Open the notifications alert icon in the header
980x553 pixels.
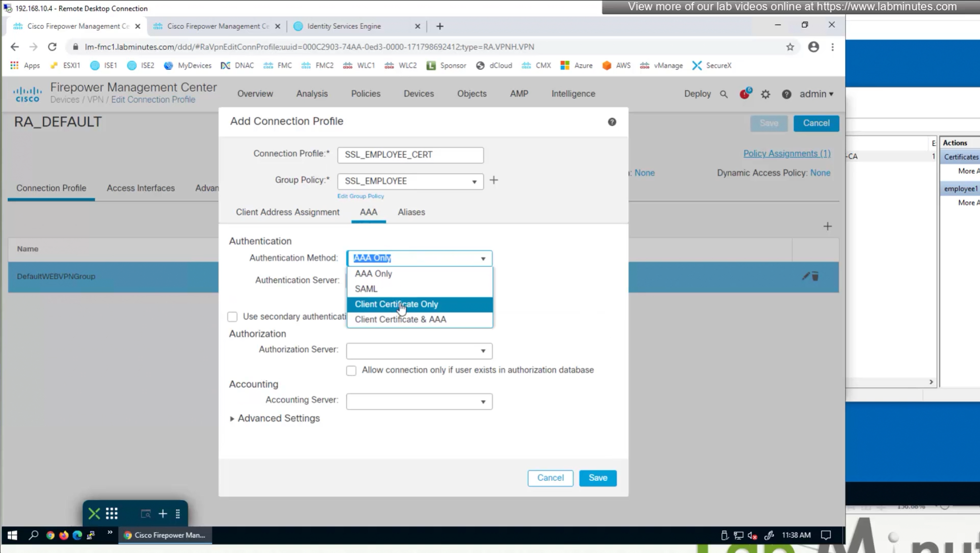tap(744, 94)
